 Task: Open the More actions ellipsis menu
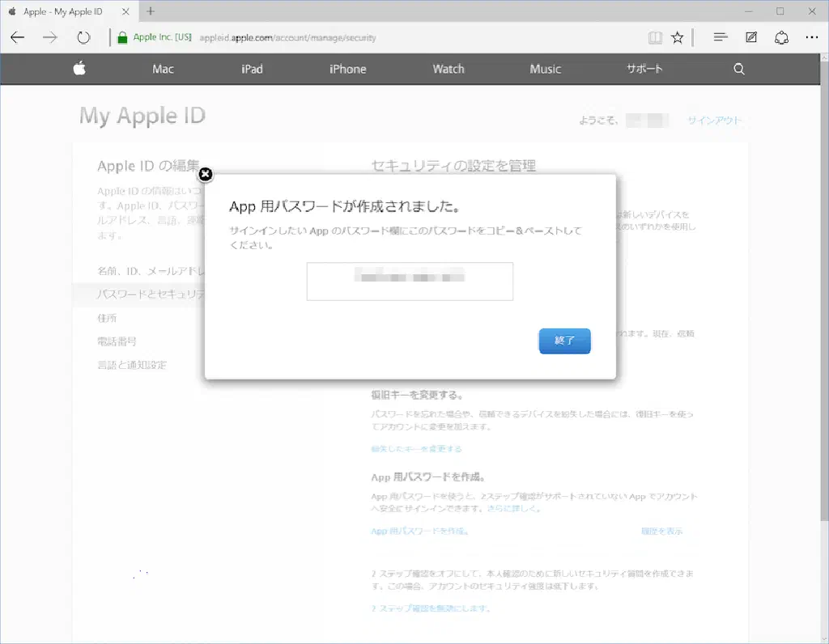click(x=811, y=37)
